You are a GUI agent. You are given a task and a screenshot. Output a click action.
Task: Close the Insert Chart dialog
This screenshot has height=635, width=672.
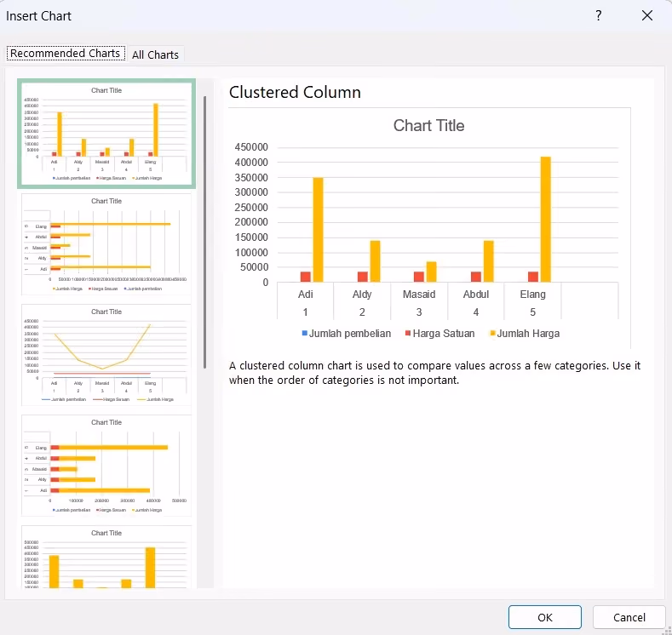pos(646,16)
